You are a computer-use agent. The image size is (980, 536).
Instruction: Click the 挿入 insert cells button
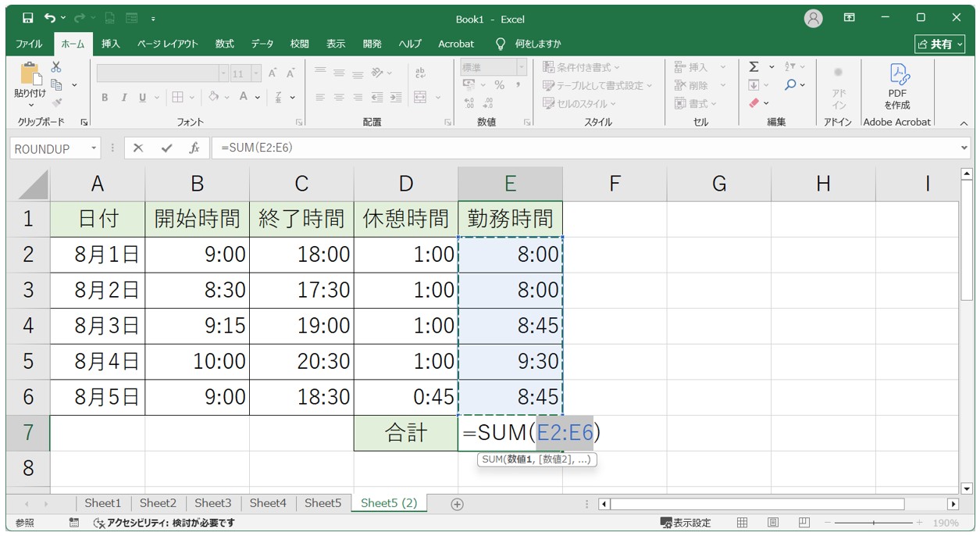tap(700, 67)
